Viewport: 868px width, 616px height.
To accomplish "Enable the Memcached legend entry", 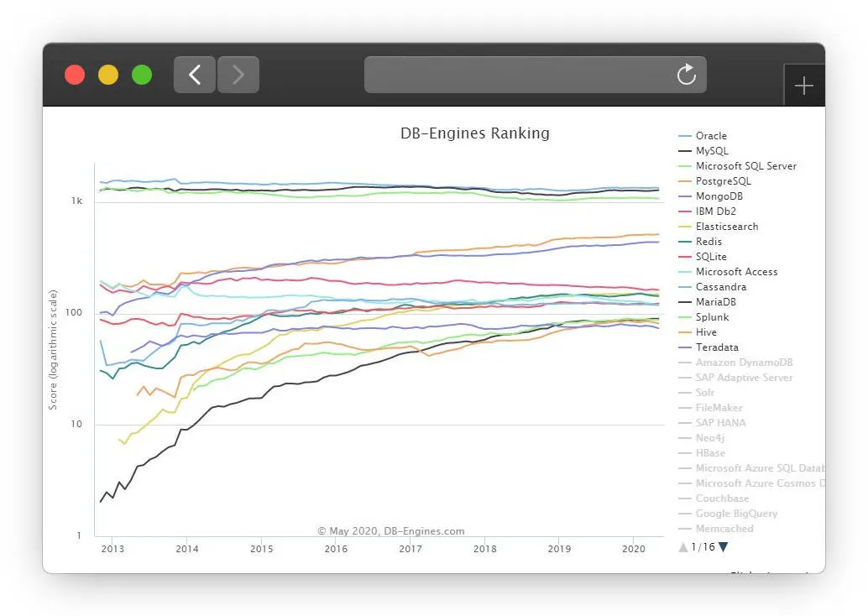I will 716,529.
